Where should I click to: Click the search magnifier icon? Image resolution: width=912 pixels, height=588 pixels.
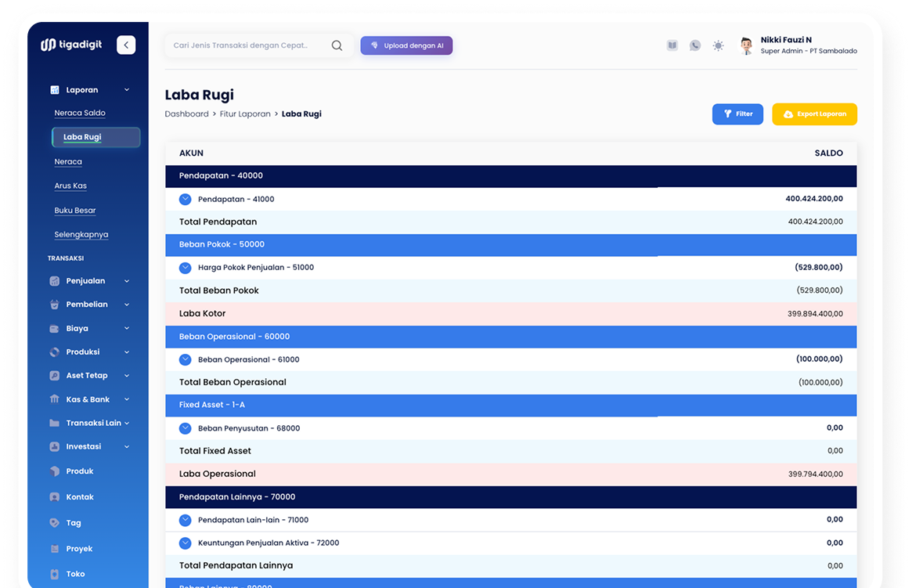(x=337, y=45)
